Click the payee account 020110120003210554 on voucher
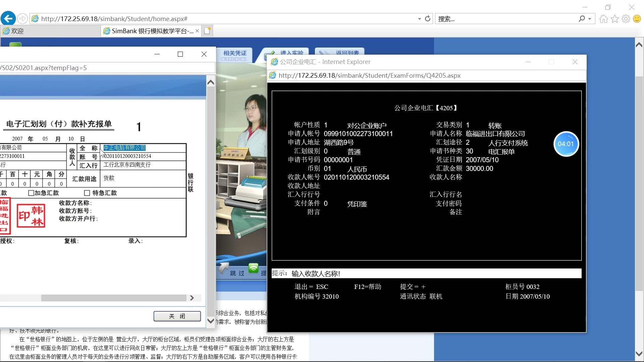 click(x=127, y=156)
